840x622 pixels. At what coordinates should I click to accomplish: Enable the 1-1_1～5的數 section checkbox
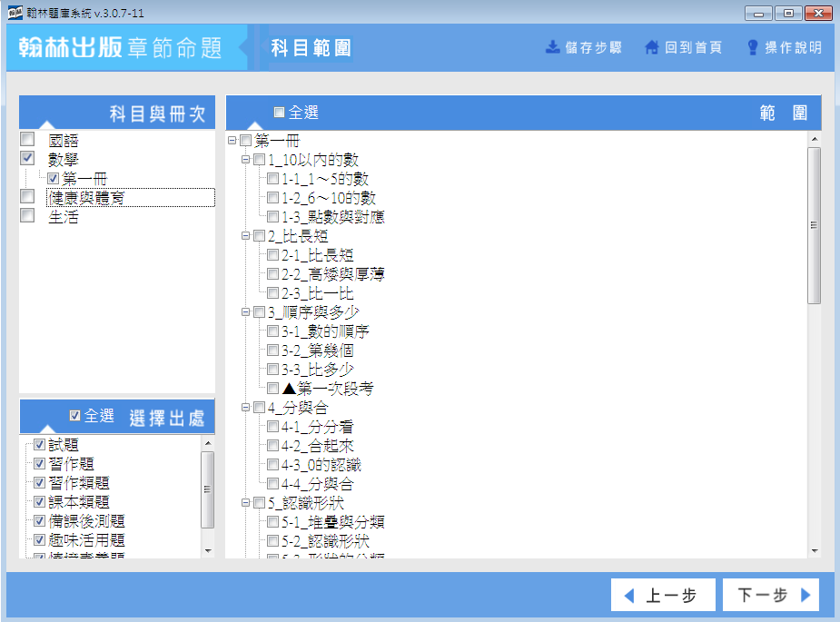pyautogui.click(x=272, y=179)
